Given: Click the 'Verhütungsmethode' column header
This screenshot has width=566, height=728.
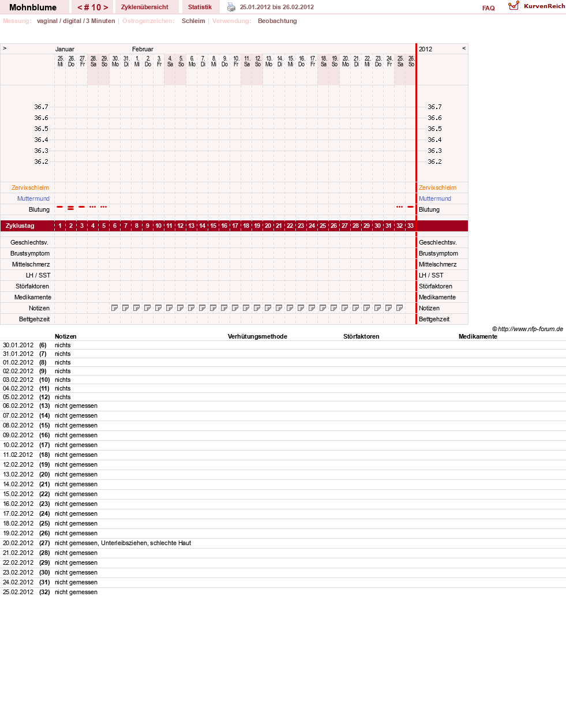Looking at the screenshot, I should point(257,336).
